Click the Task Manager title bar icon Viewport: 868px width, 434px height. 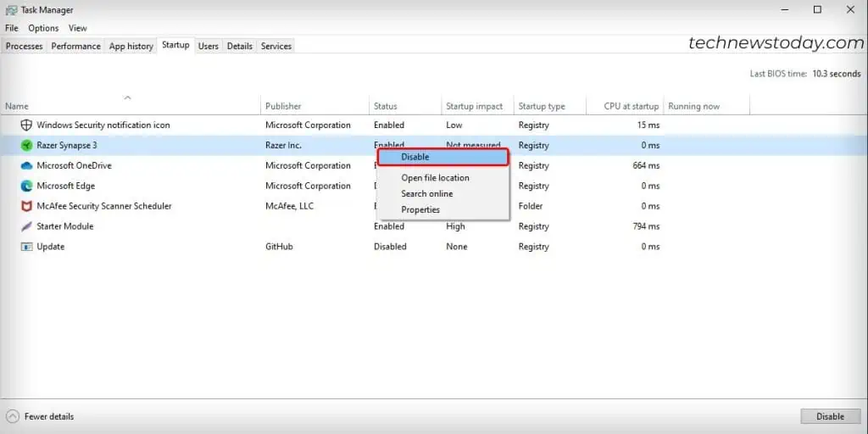(11, 10)
